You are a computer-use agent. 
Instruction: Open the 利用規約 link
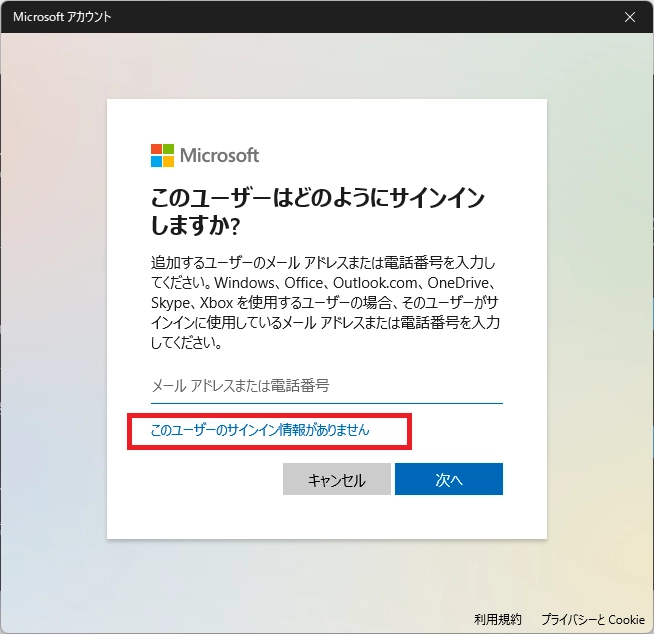coord(497,619)
